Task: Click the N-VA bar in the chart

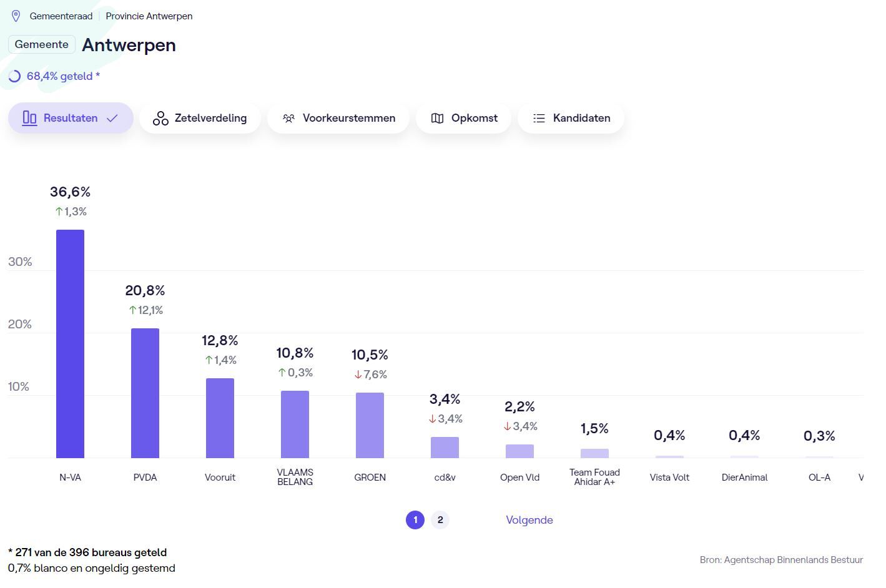Action: pyautogui.click(x=70, y=343)
